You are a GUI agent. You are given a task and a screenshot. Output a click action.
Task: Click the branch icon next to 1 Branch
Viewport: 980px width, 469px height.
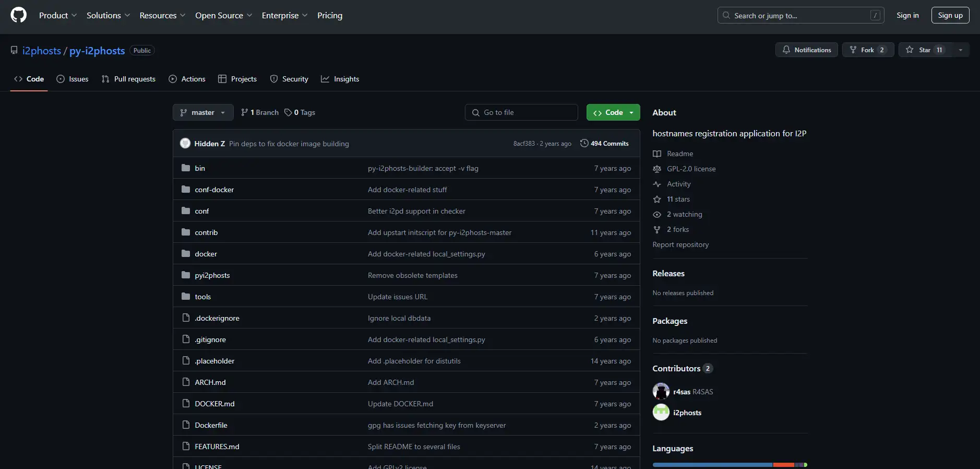coord(244,112)
